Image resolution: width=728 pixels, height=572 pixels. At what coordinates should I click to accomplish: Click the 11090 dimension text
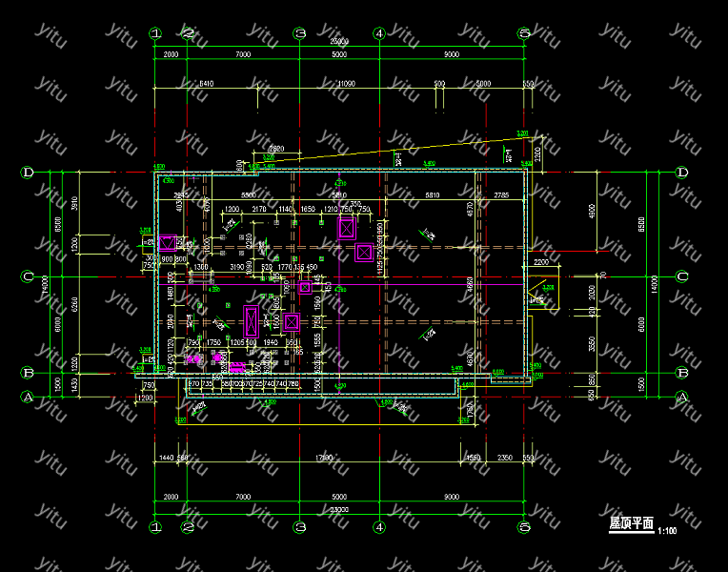point(346,85)
